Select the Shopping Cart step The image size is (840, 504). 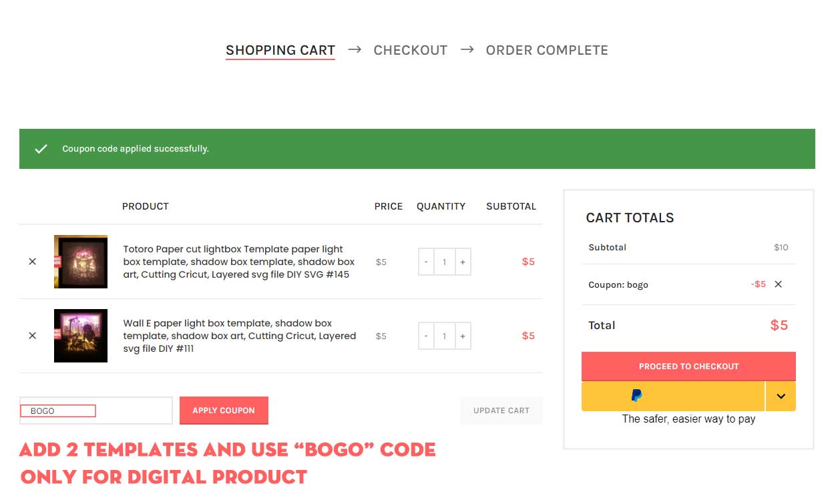(x=280, y=50)
